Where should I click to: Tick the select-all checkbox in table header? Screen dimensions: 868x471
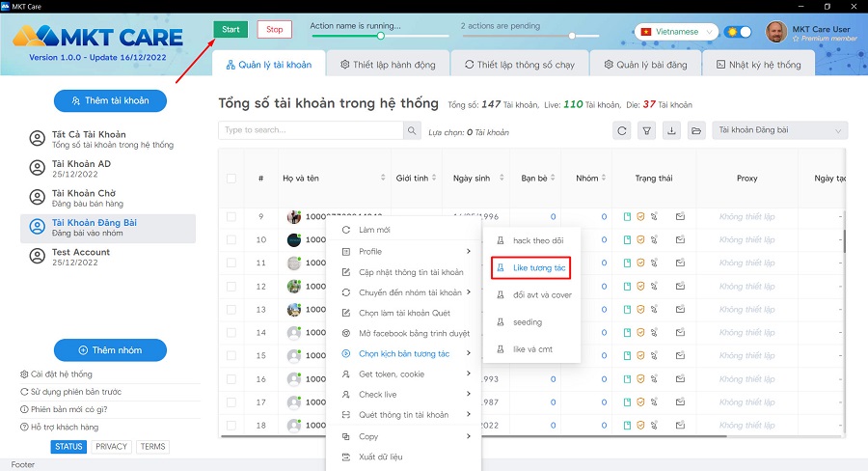pos(231,179)
